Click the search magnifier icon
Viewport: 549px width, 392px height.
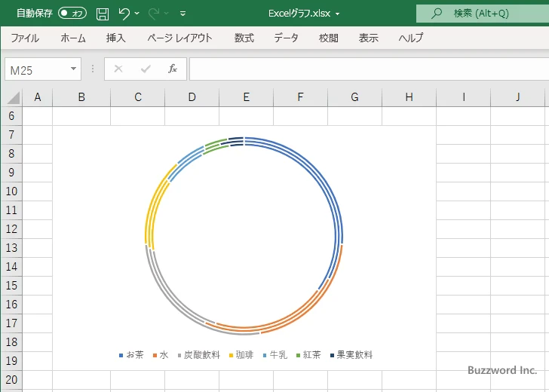(x=436, y=14)
